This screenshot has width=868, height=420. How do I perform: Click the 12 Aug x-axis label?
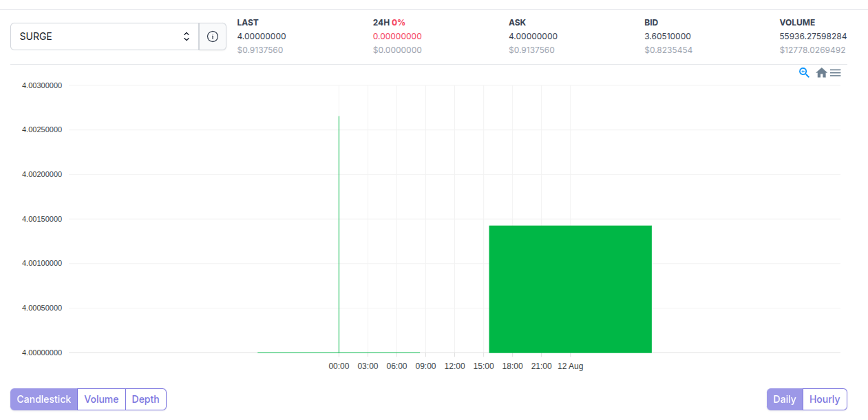(x=571, y=366)
